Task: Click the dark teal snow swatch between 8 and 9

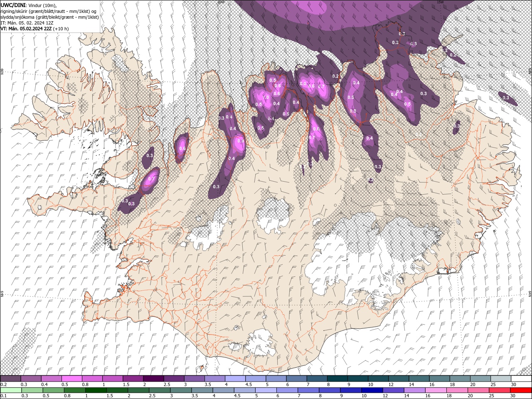Action: pyautogui.click(x=337, y=379)
